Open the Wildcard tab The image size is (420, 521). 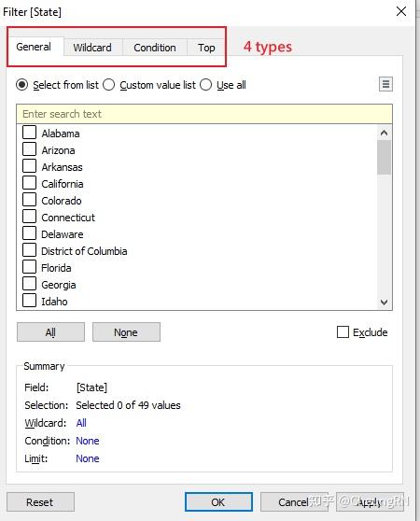pos(92,48)
